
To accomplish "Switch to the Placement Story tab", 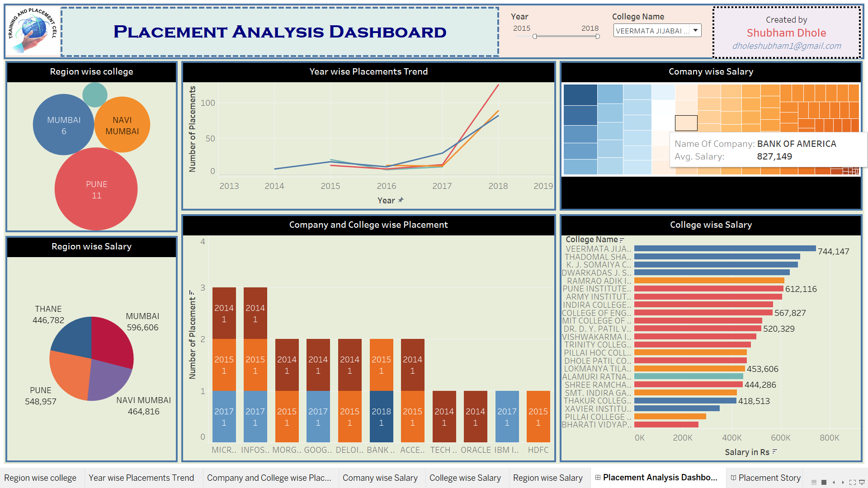I will 769,477.
